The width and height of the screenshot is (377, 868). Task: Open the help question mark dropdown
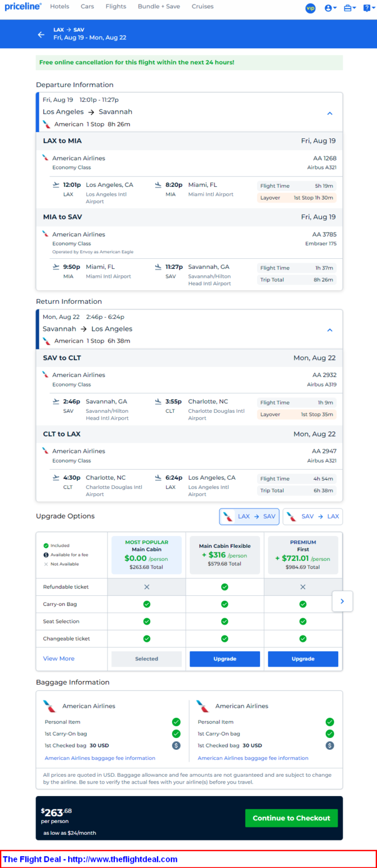click(x=368, y=8)
